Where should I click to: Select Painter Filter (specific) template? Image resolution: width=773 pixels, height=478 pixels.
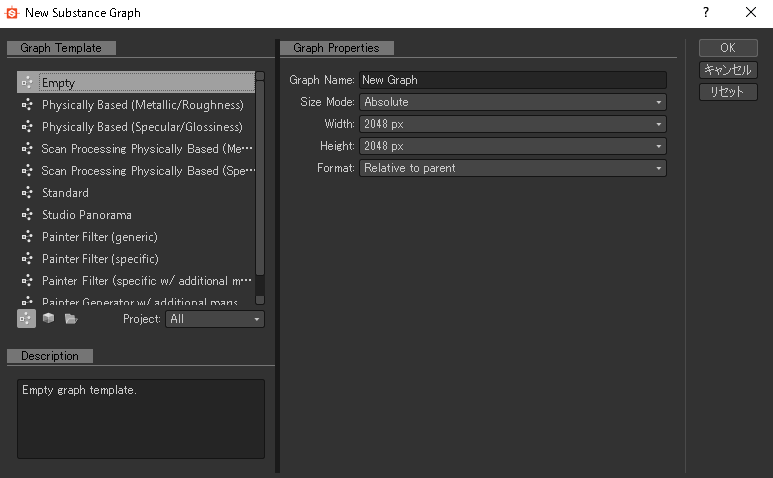pyautogui.click(x=136, y=259)
